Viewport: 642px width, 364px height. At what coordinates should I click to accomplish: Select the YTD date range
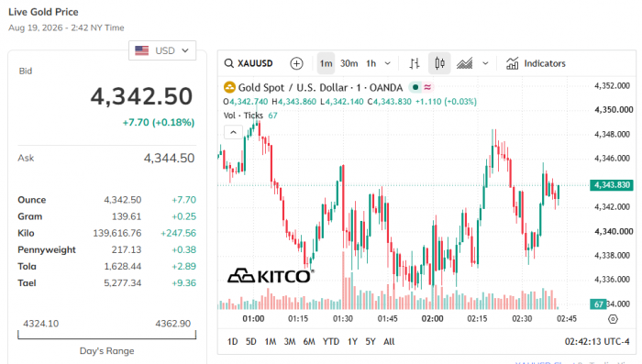[x=331, y=341]
